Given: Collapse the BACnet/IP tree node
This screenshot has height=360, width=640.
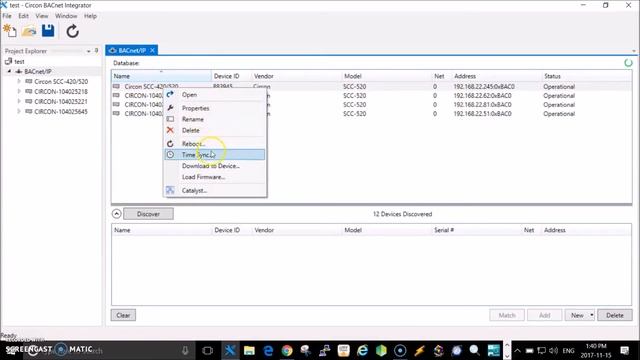Looking at the screenshot, I should 9,71.
